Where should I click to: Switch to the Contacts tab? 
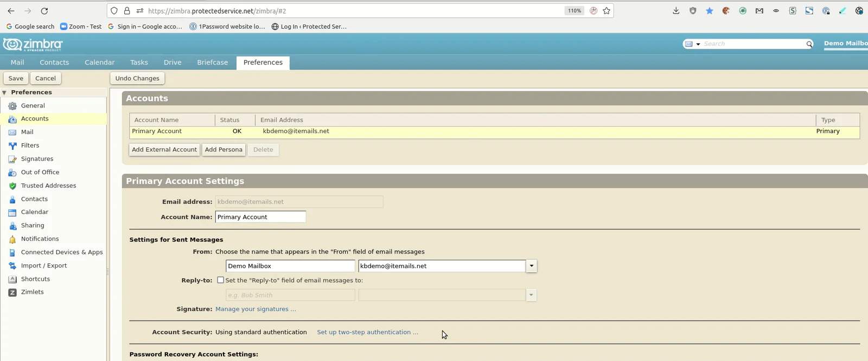pyautogui.click(x=54, y=62)
